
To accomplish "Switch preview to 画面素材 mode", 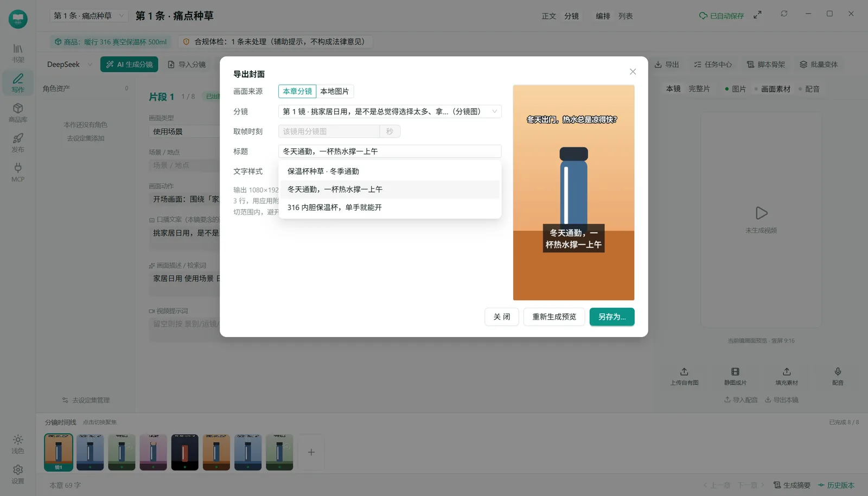I will point(772,89).
